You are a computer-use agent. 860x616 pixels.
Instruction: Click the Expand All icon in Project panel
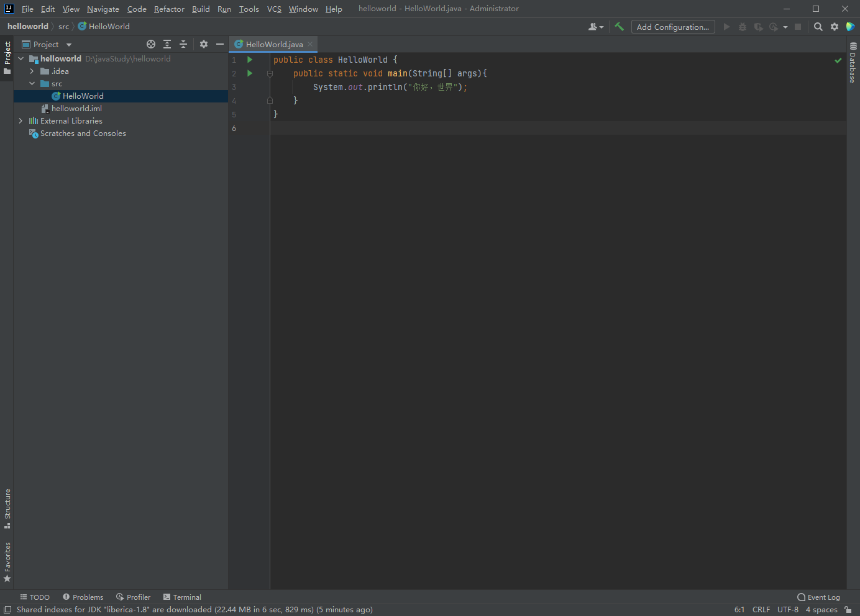click(x=167, y=44)
